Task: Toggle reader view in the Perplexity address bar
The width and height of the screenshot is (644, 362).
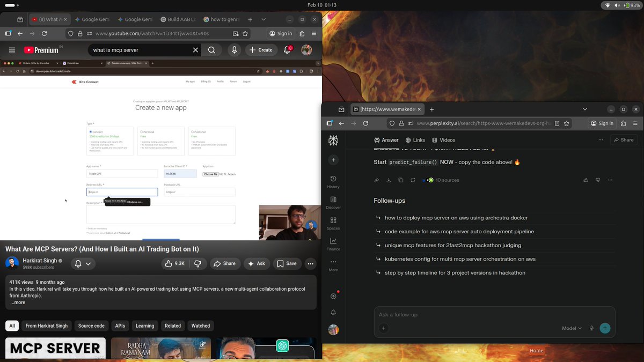Action: click(558, 123)
